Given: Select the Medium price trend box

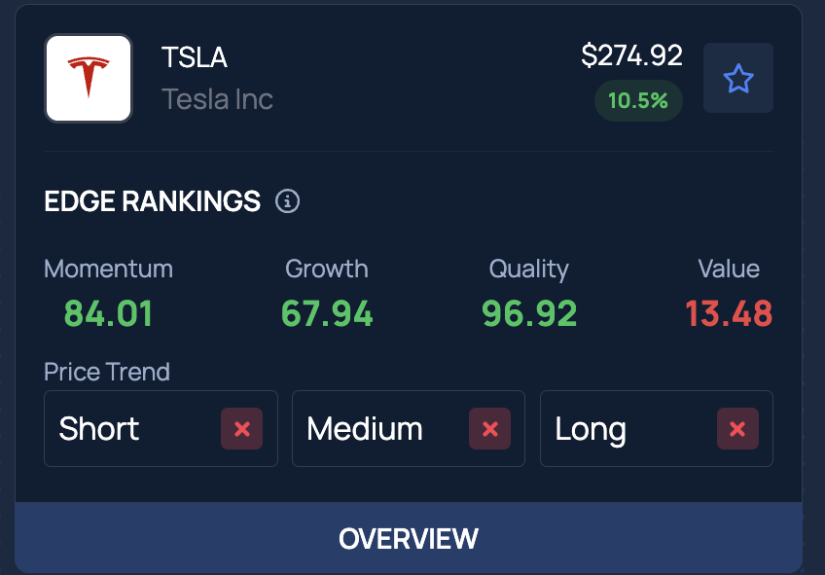Looking at the screenshot, I should [409, 428].
